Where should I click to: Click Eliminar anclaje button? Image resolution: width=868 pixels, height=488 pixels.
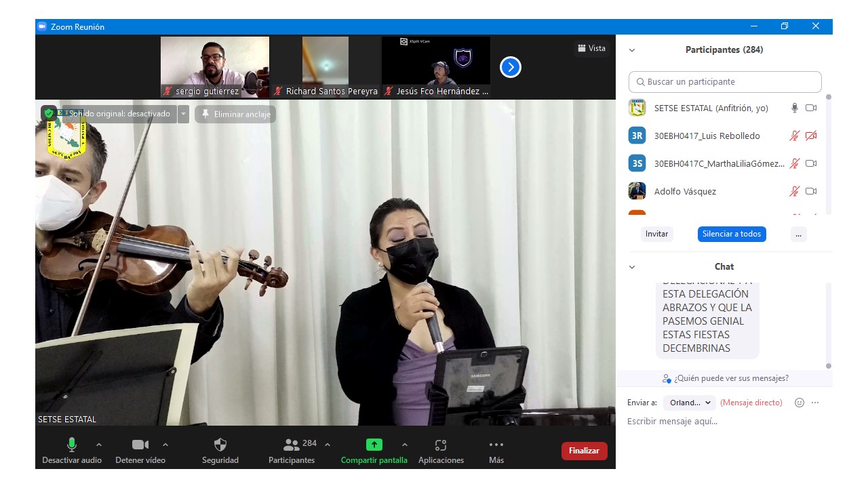click(235, 115)
